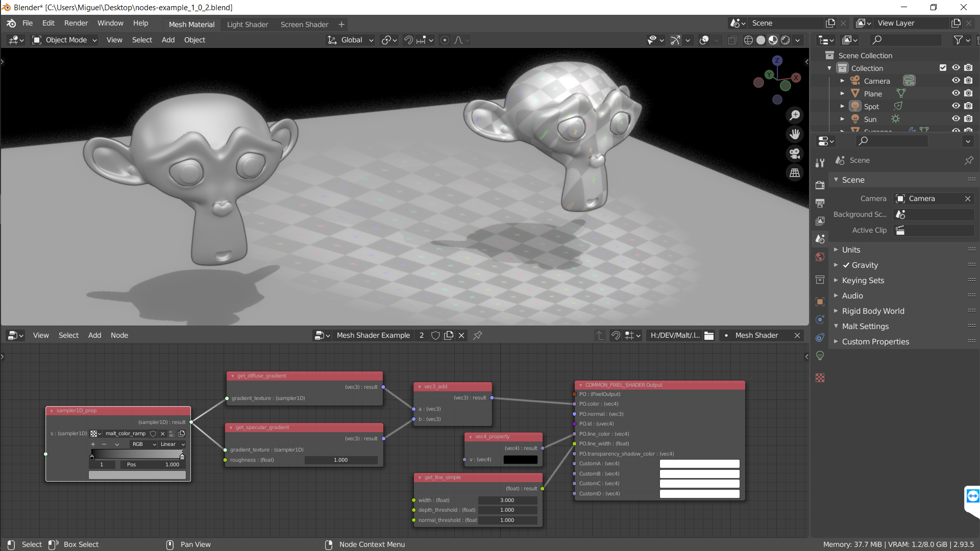Click the zoom magnifier viewport gizmo
Image resolution: width=980 pixels, height=551 pixels.
coord(795,115)
